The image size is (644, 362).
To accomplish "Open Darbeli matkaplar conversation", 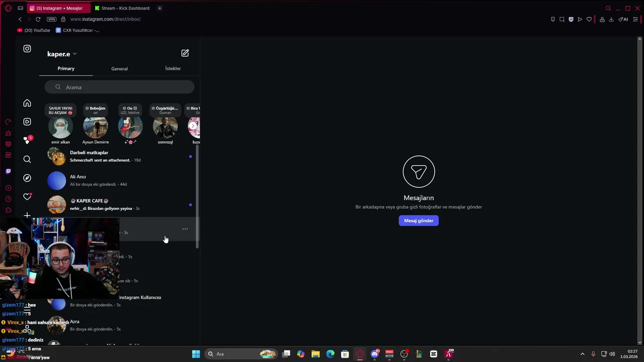I will click(119, 156).
